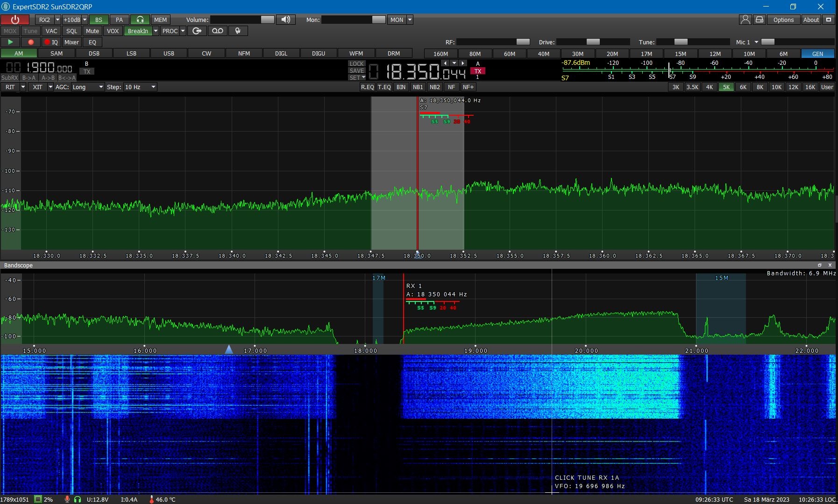Screen dimensions: 838x504
Task: Adjust the Volume slider
Action: (242, 20)
